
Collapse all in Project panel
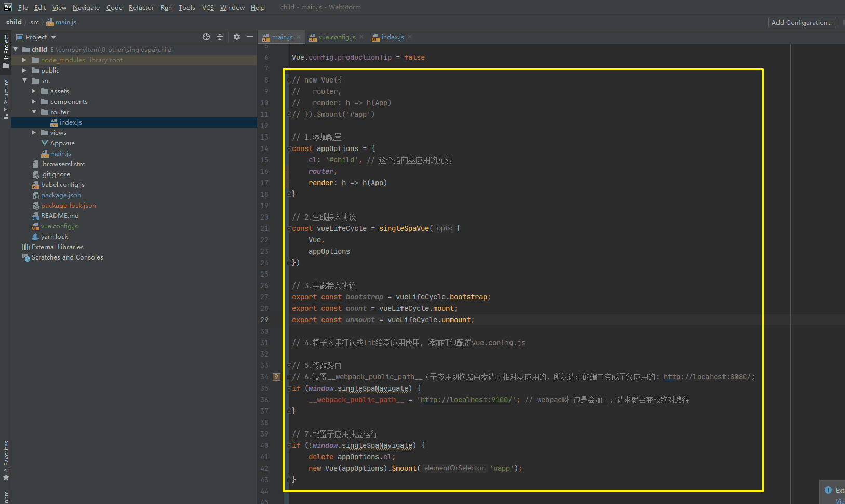(220, 37)
